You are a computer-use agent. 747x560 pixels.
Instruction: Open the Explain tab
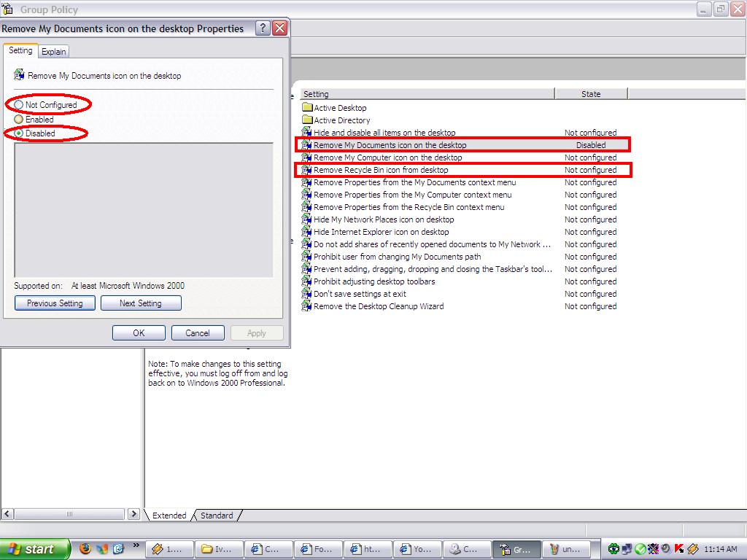point(53,52)
